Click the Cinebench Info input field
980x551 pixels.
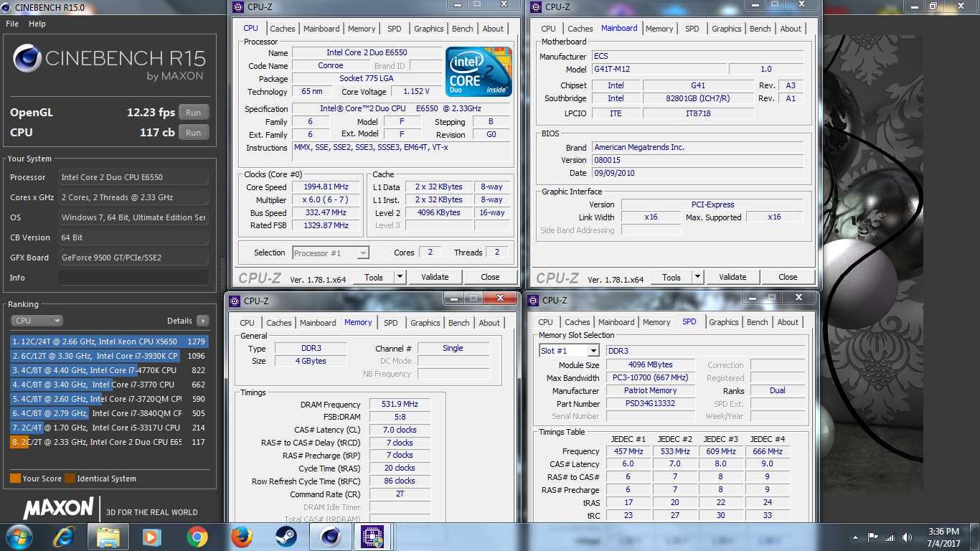[133, 278]
